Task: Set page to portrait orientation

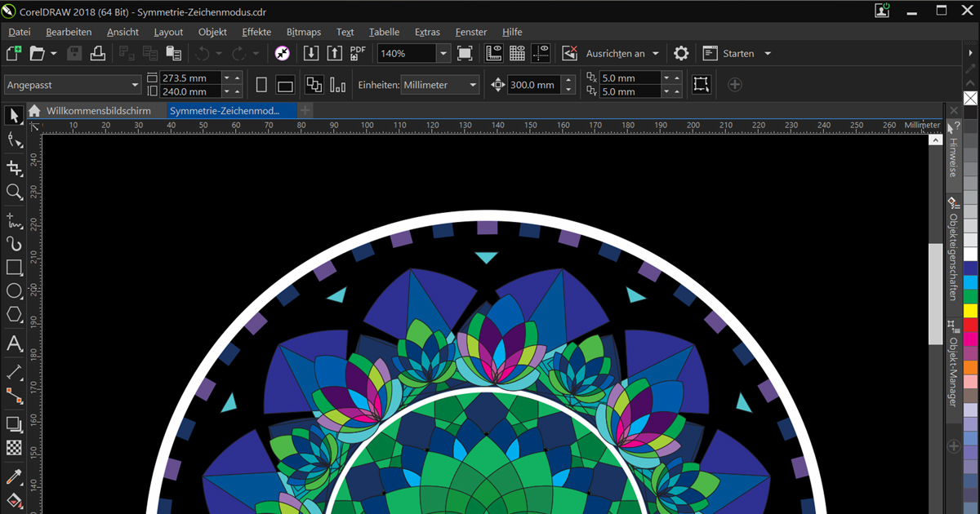Action: [x=262, y=85]
